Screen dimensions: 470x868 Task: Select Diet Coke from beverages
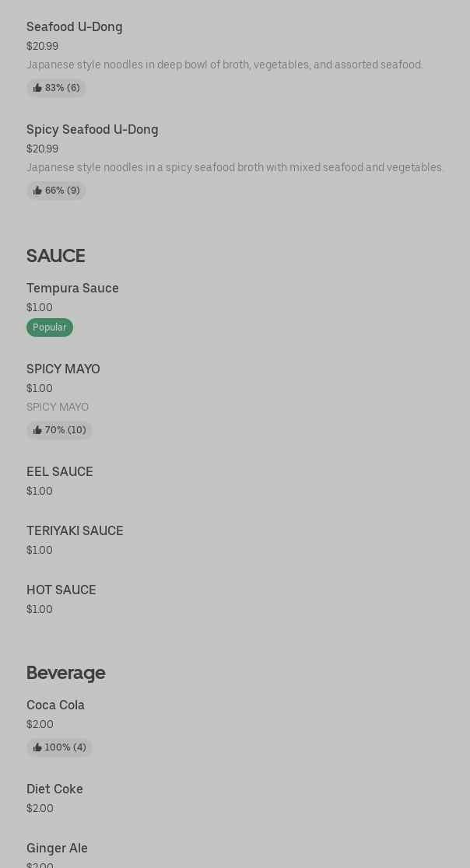click(x=54, y=789)
